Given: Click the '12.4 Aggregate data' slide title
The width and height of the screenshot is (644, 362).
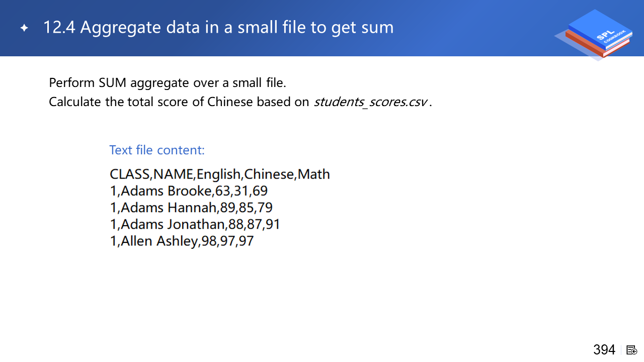Looking at the screenshot, I should (x=218, y=28).
